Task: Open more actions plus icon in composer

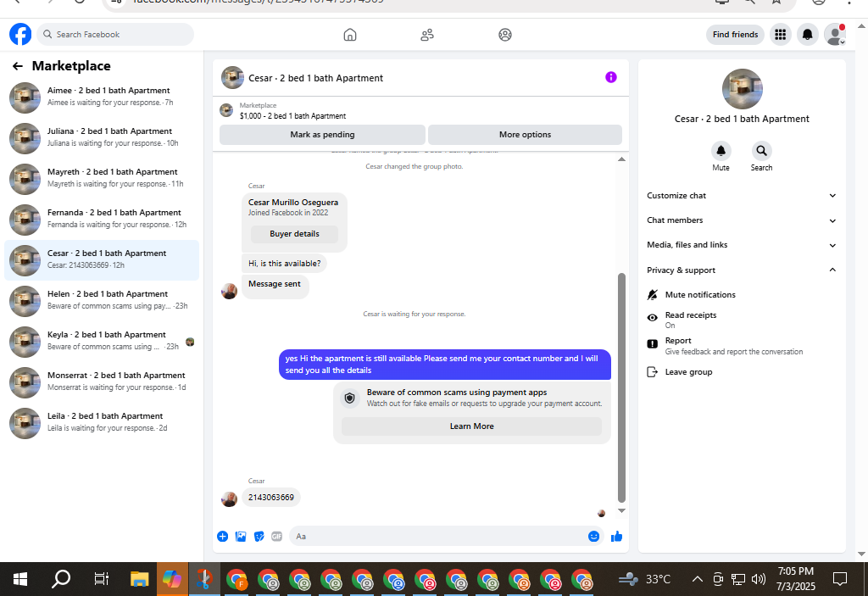Action: [x=223, y=536]
